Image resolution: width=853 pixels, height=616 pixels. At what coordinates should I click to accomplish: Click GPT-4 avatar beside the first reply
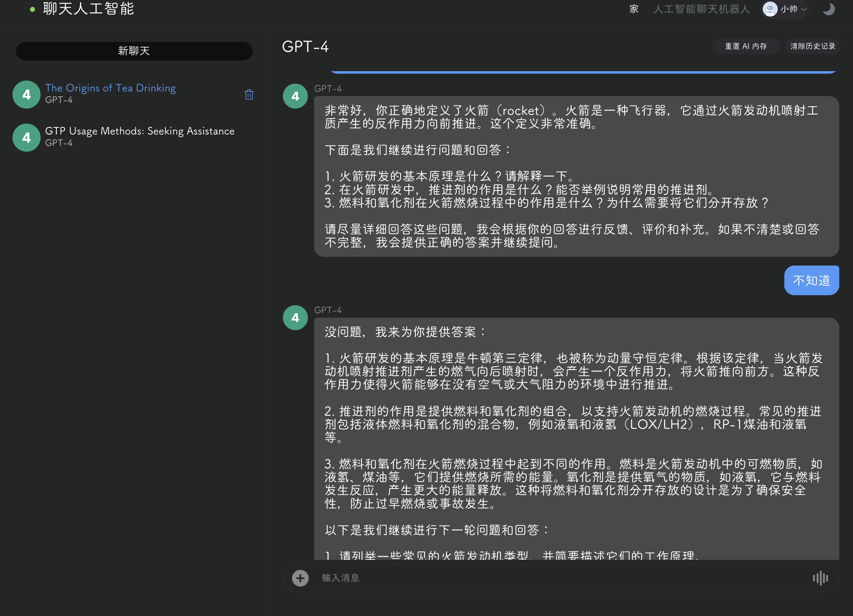point(295,96)
